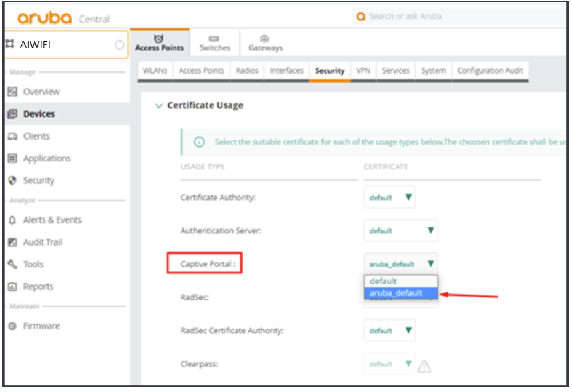The image size is (572, 392).
Task: Click the search magnifier icon
Action: (360, 17)
